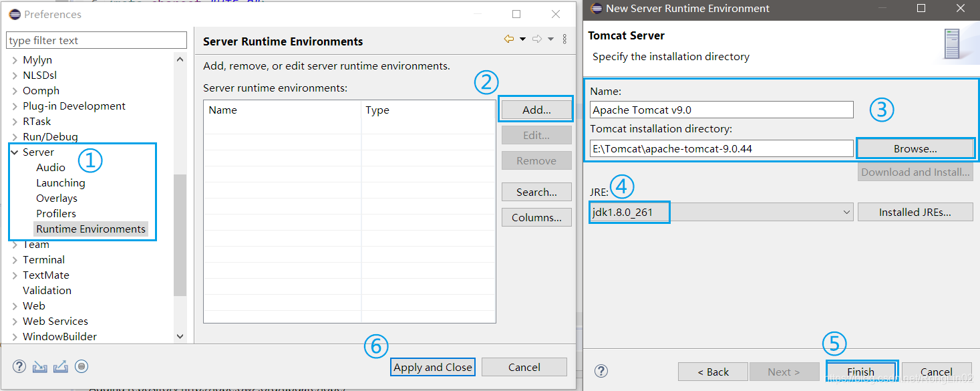Select the Mylyn preference item
Image resolution: width=980 pixels, height=391 pixels.
[37, 60]
